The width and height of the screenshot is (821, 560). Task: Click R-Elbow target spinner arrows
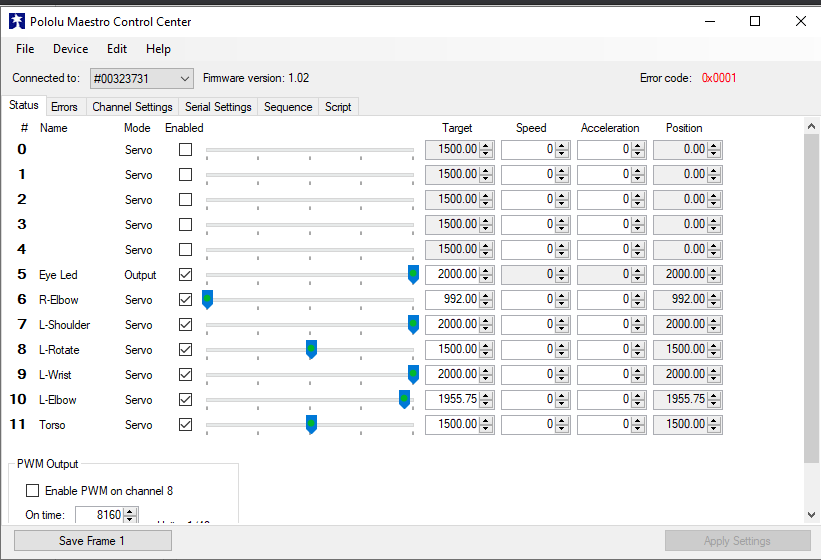[x=486, y=299]
